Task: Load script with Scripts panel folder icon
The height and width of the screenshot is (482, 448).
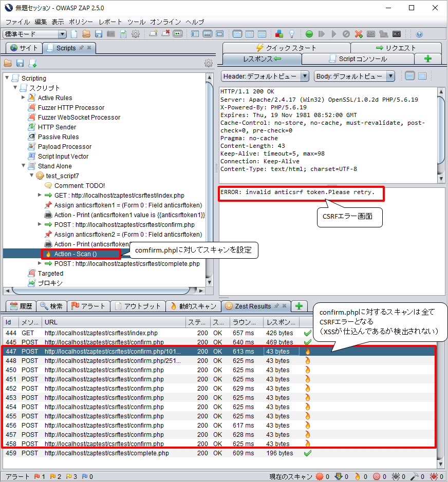Action: pos(8,63)
